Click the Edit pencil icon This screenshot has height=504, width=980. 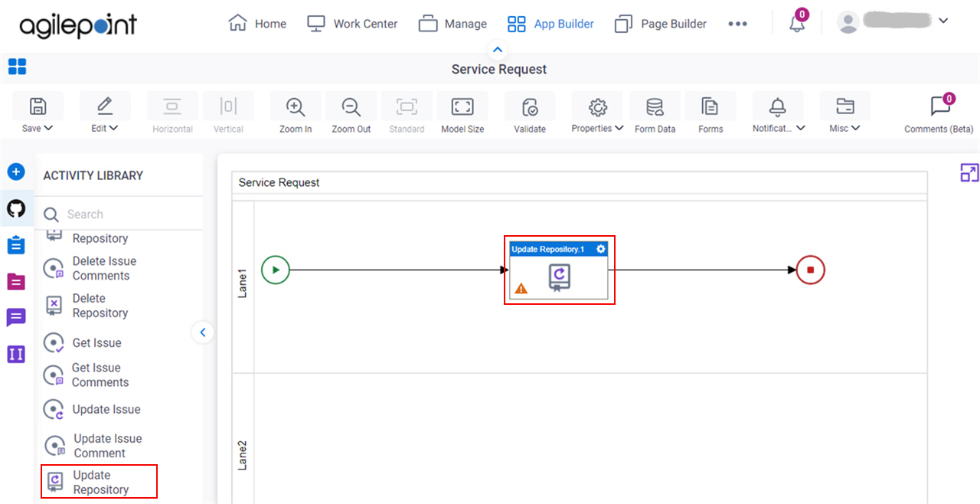[105, 106]
